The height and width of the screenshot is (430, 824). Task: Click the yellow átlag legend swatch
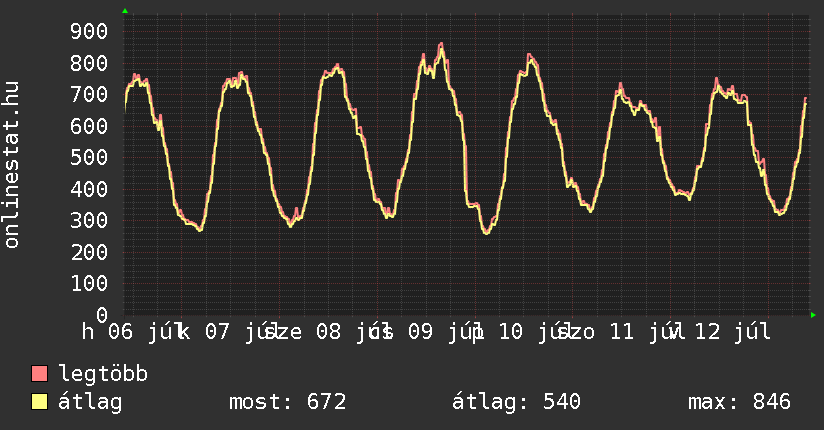click(39, 402)
